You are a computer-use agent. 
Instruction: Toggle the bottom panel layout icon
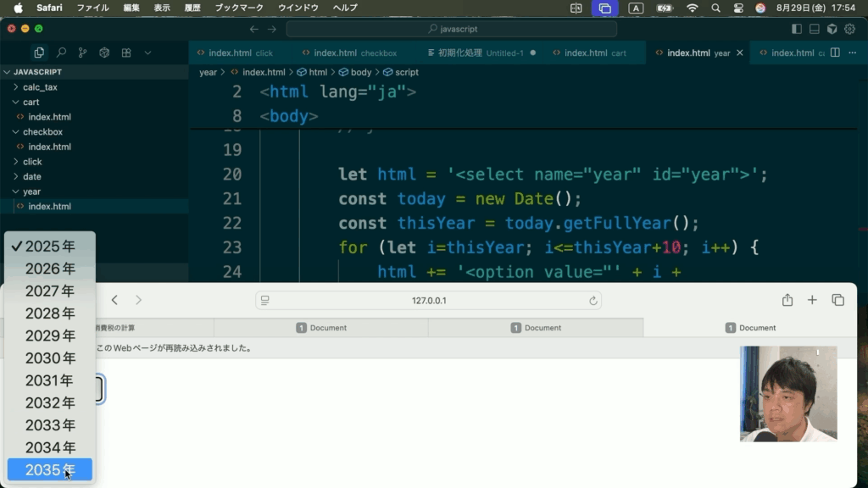tap(814, 29)
